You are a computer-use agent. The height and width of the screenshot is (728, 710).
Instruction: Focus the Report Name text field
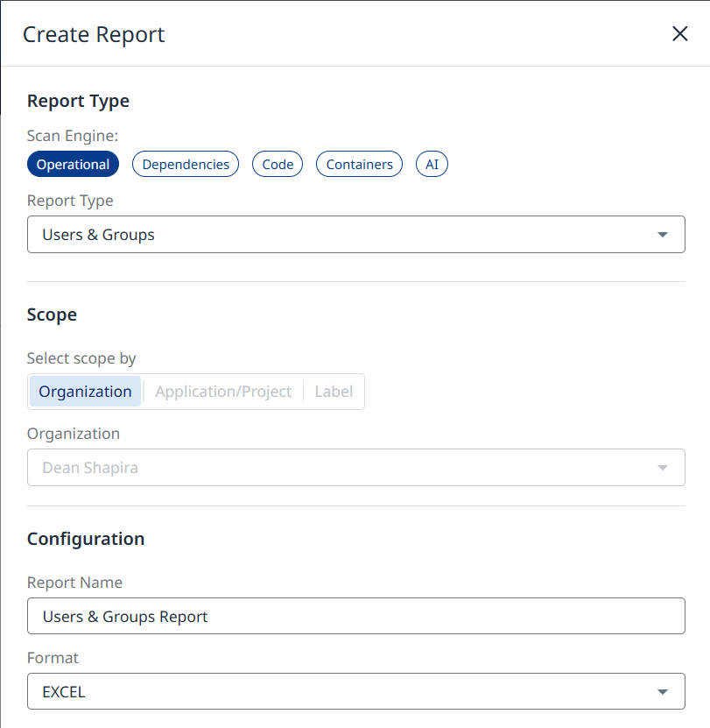(x=355, y=616)
